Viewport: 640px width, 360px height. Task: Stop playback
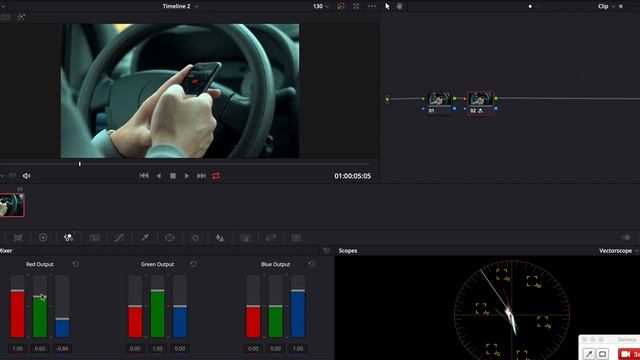(173, 176)
